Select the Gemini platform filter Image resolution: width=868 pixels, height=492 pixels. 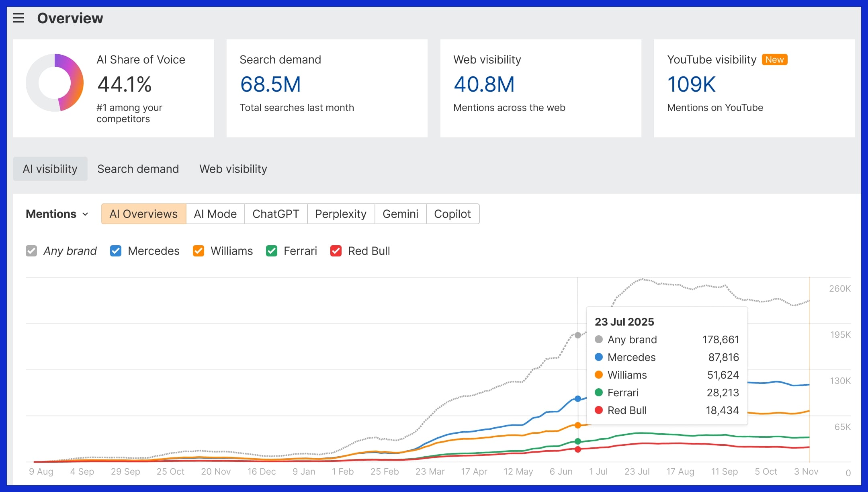tap(401, 214)
